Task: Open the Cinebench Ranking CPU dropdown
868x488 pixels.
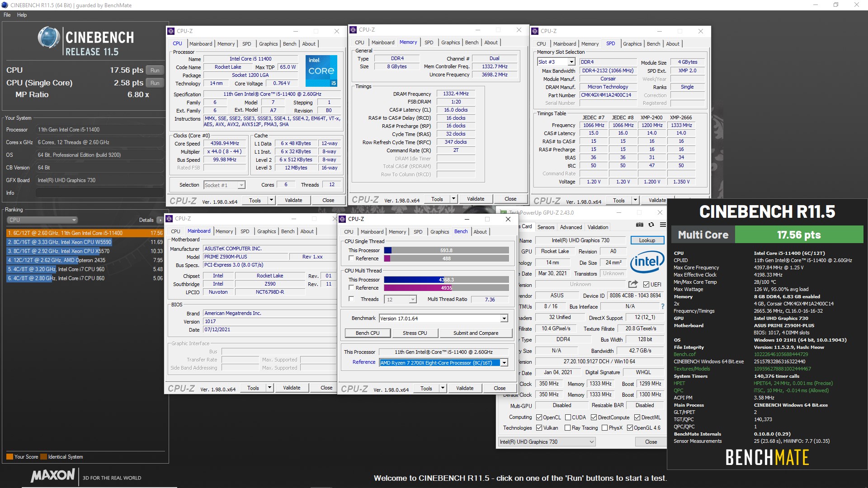Action: click(42, 220)
